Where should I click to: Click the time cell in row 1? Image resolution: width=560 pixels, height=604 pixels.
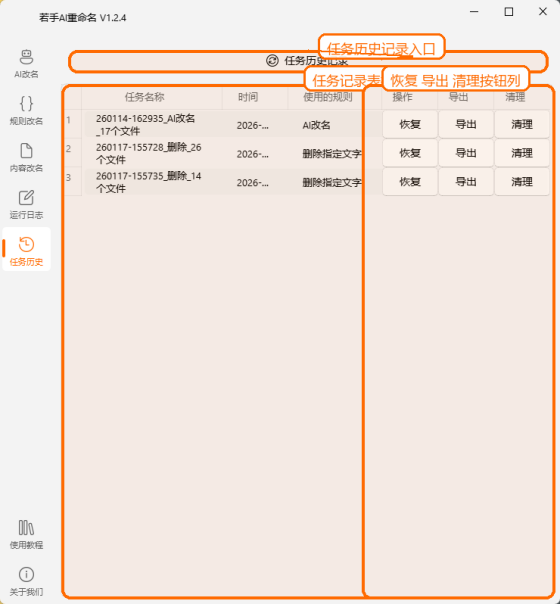253,126
